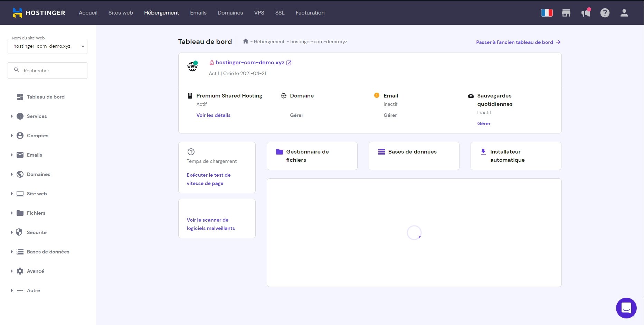
Task: Click the Email warning status icon
Action: pos(377,95)
